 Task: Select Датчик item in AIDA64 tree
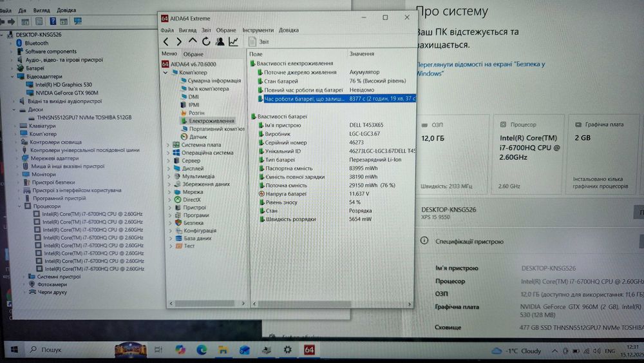click(x=194, y=137)
